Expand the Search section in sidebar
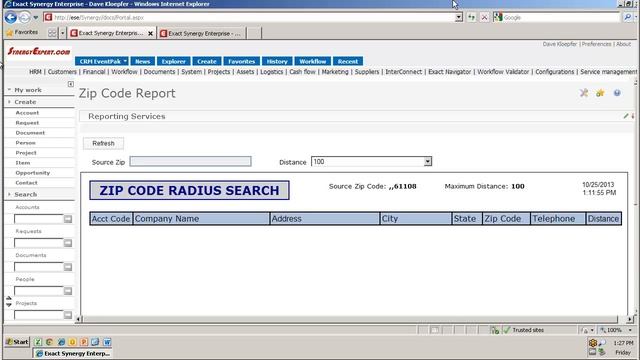The width and height of the screenshot is (640, 360). pos(9,194)
